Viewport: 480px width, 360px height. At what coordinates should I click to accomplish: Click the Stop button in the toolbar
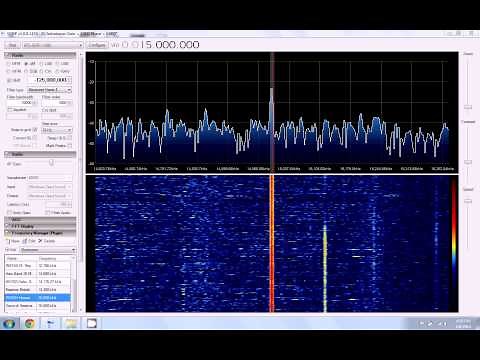coord(12,45)
